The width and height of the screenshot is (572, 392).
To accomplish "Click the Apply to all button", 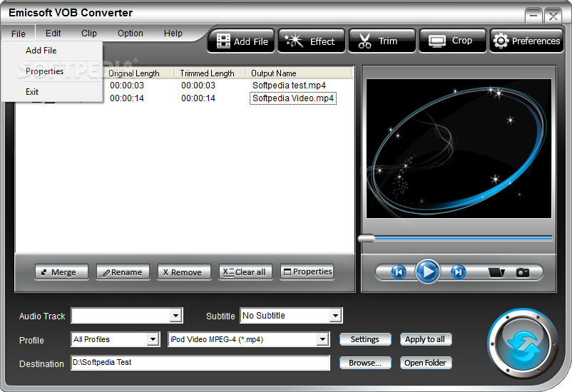I will [426, 339].
